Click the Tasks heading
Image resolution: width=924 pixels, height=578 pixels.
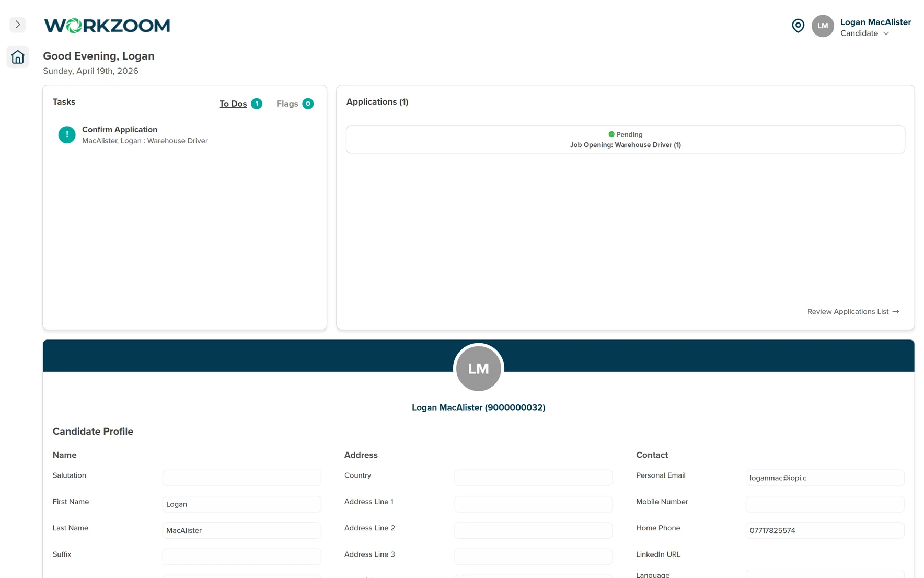tap(64, 102)
